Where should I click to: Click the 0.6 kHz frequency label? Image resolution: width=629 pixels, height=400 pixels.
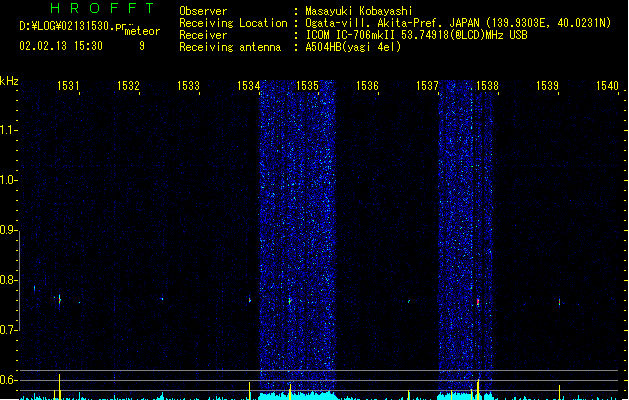click(8, 380)
